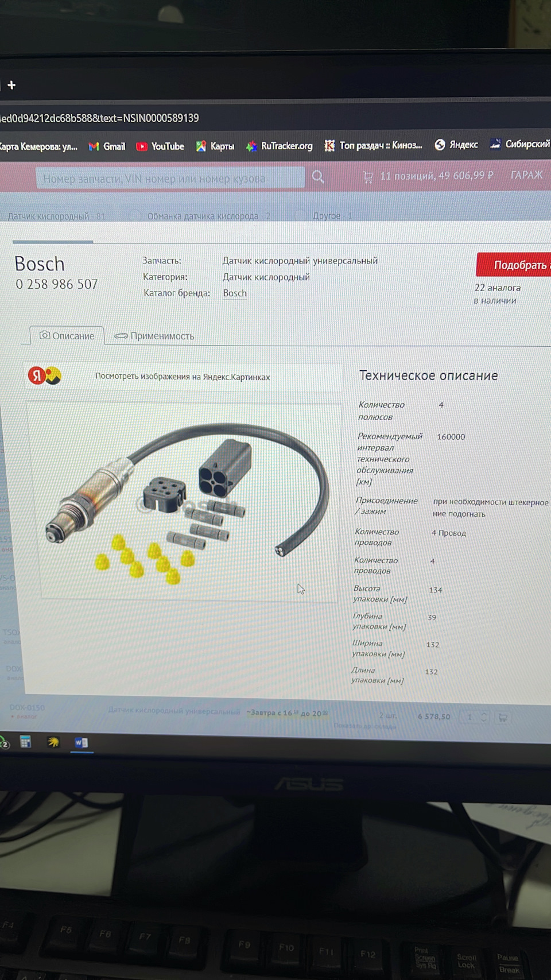Screen dimensions: 551x980
Task: Open the shopping cart icon in header
Action: point(368,177)
